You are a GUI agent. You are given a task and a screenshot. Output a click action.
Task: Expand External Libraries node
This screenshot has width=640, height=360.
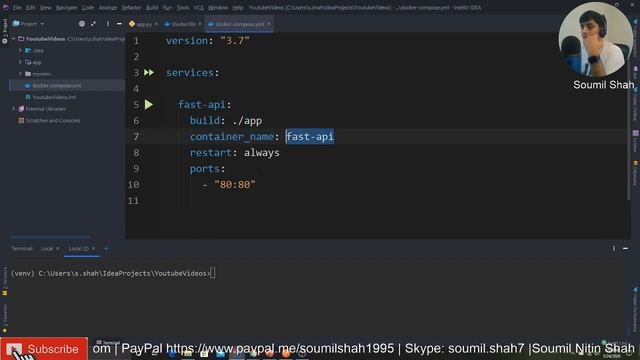point(13,109)
